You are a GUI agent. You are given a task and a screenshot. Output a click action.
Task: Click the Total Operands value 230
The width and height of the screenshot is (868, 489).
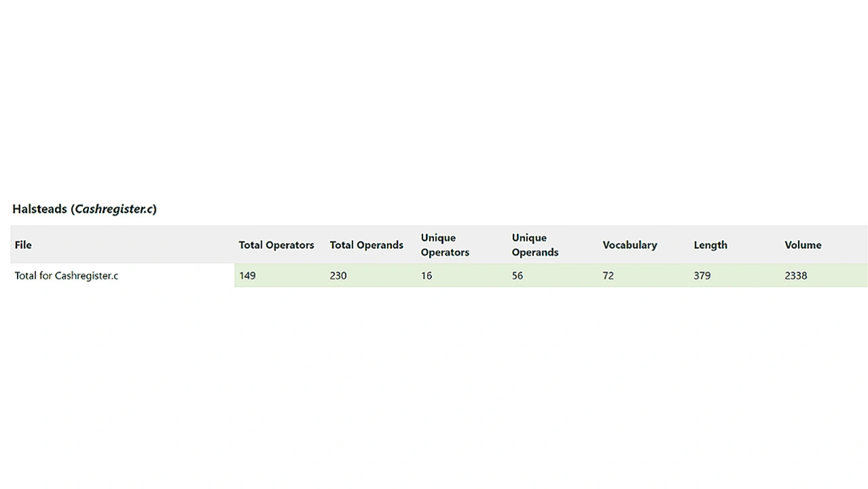[x=338, y=275]
